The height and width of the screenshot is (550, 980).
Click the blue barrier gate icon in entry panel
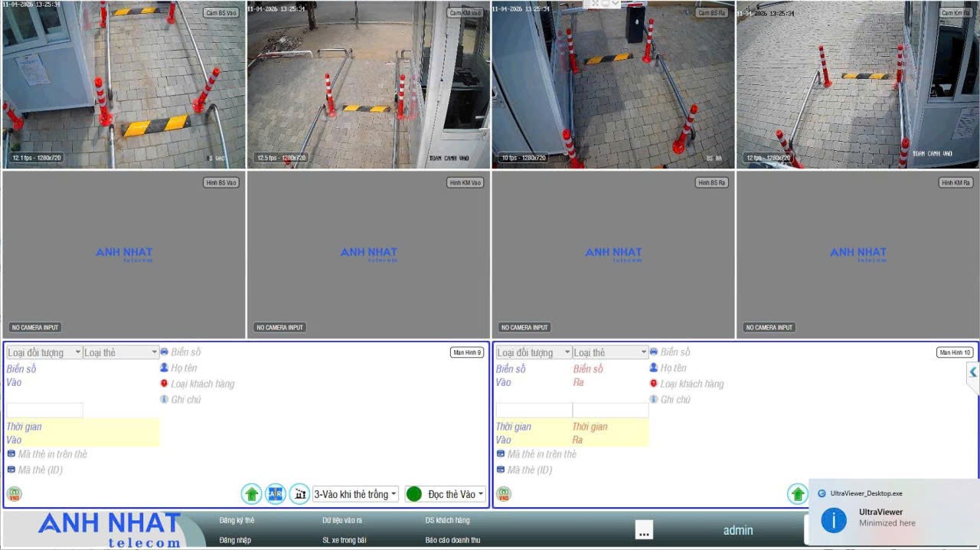pos(275,494)
